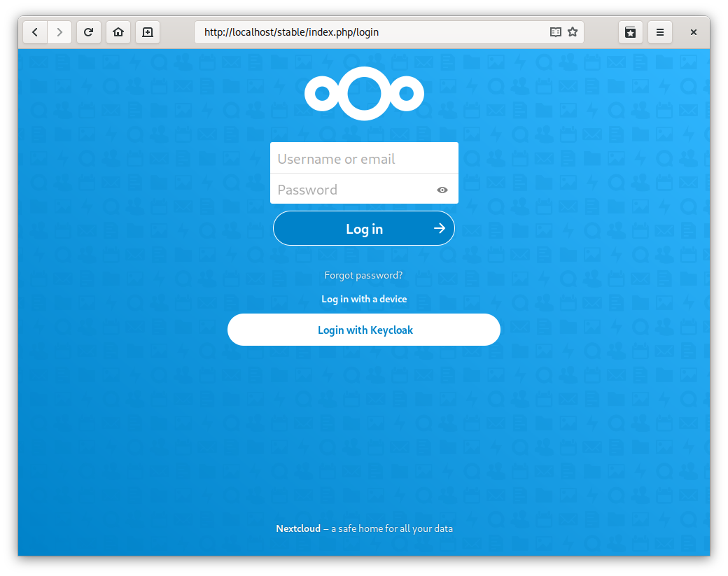Click the save-to-archive icon near the menu
Image resolution: width=728 pixels, height=576 pixels.
(630, 31)
